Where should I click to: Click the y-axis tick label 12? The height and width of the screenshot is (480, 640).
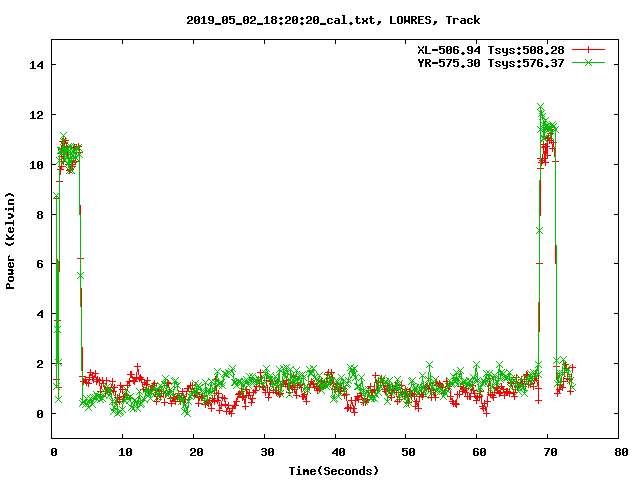[x=36, y=115]
